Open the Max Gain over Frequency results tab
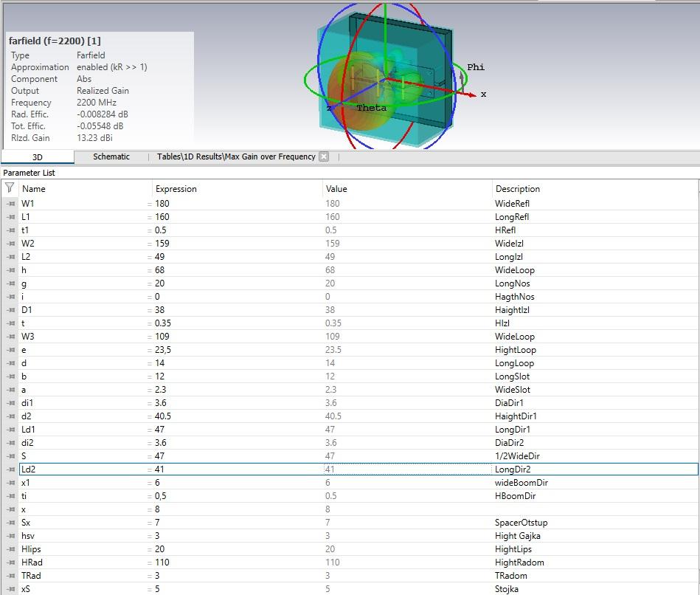The width and height of the screenshot is (700, 595). click(x=236, y=157)
